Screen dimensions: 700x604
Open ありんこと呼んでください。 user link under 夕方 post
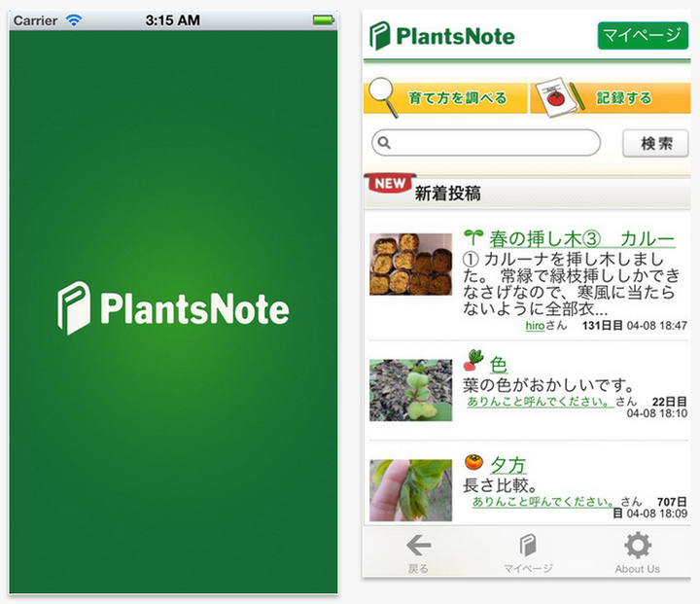545,502
